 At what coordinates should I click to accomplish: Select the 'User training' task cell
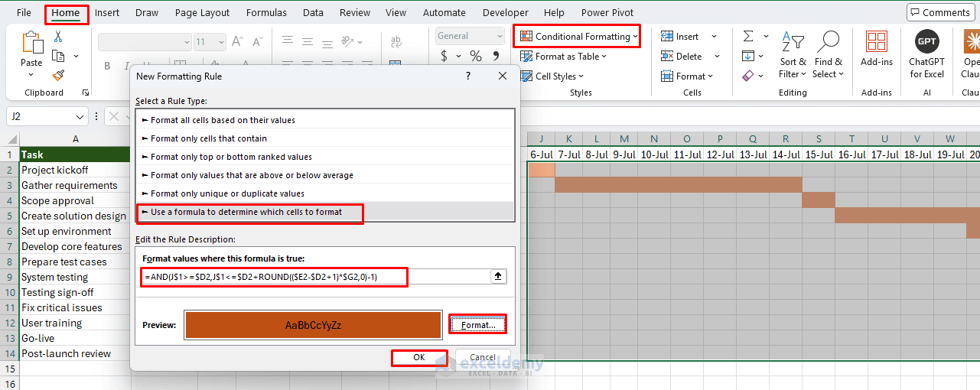(x=75, y=323)
